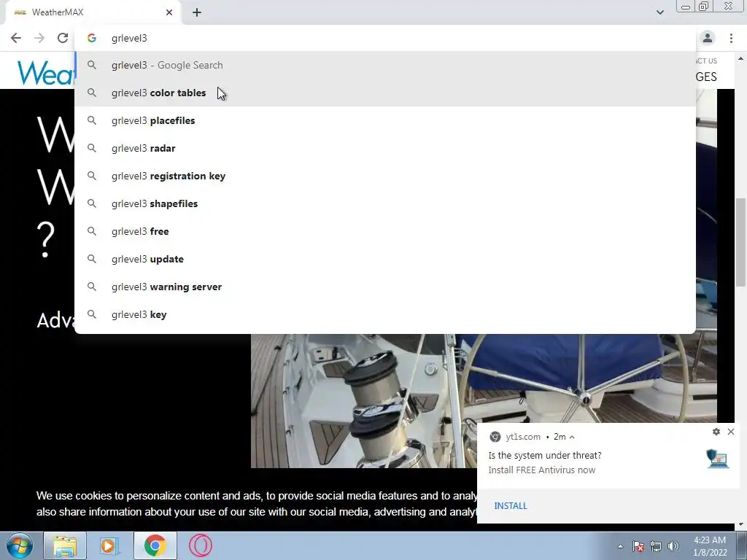
Task: Show hidden tray icons arrow
Action: pos(620,546)
